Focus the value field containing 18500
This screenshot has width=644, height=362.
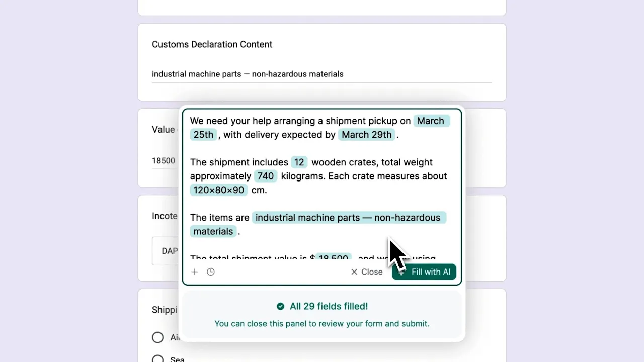(164, 161)
